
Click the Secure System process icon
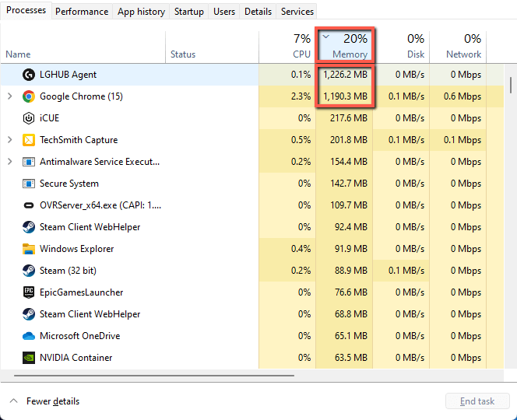[29, 184]
